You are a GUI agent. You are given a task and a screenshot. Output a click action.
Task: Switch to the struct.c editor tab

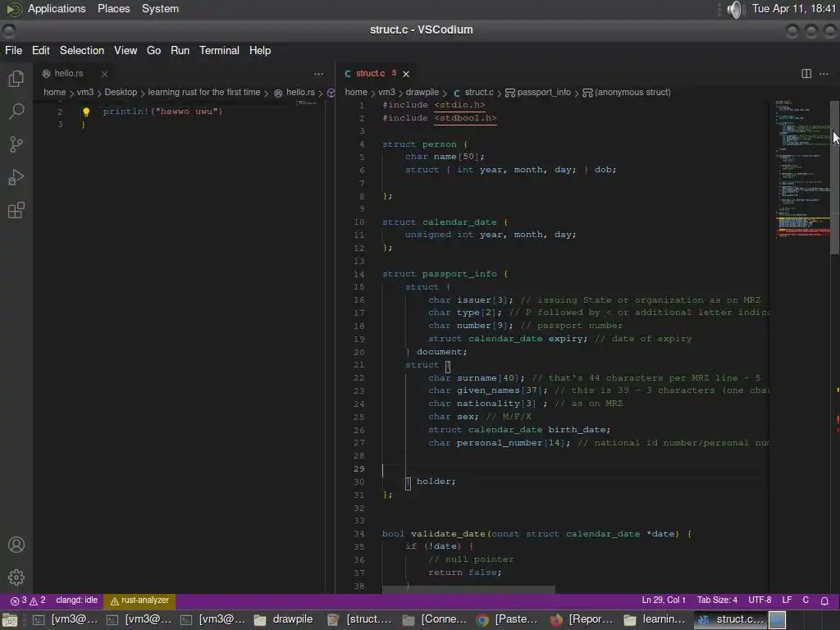370,73
